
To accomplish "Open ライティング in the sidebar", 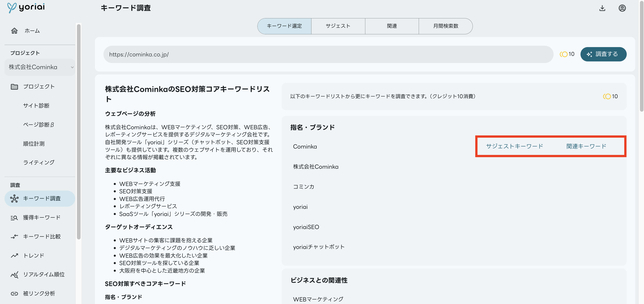I will click(x=39, y=163).
